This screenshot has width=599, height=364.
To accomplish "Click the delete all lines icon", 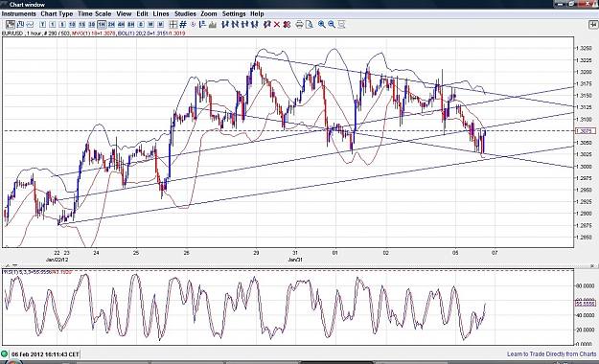I will [287, 25].
